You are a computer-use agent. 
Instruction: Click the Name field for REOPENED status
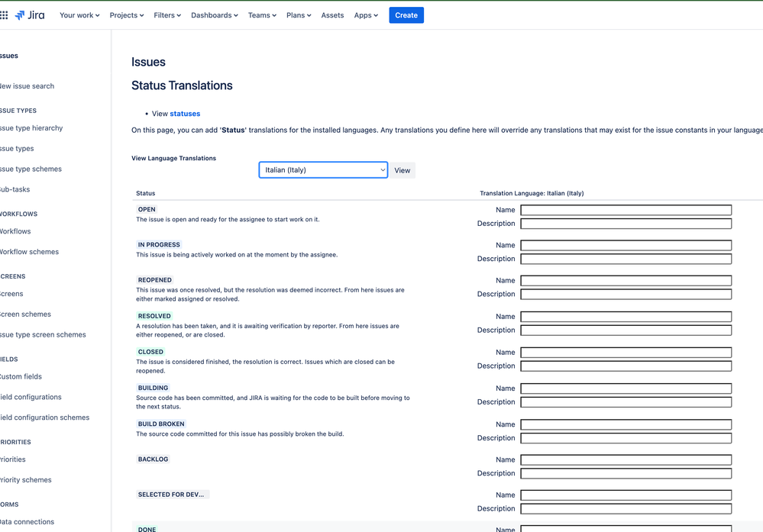point(626,281)
